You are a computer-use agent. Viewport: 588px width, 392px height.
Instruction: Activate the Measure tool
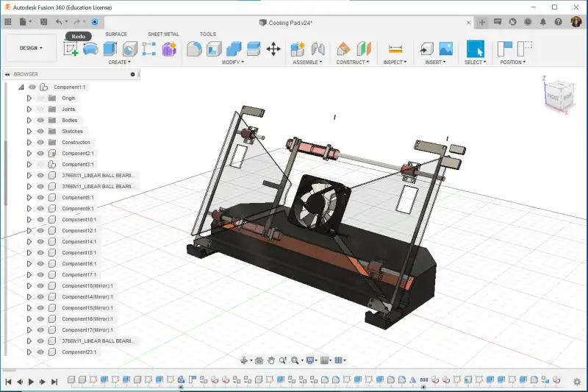pyautogui.click(x=395, y=49)
